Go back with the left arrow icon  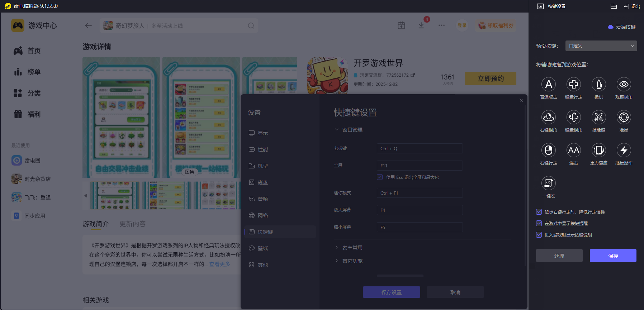click(88, 25)
